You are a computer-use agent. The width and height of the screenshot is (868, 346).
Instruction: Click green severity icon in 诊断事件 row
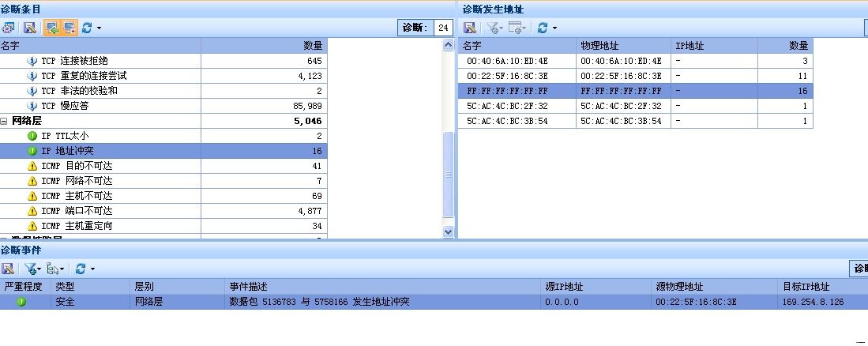coord(21,302)
